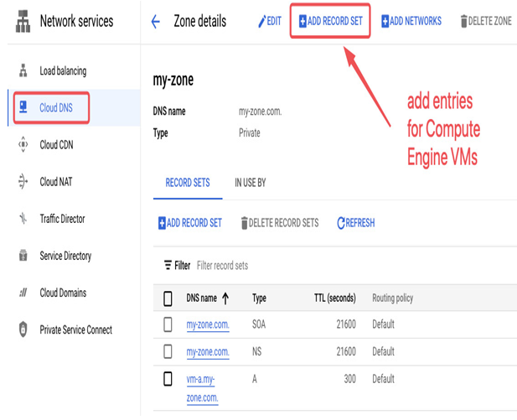The image size is (517, 420).
Task: Click the Cloud DNS sidebar icon
Action: click(23, 107)
